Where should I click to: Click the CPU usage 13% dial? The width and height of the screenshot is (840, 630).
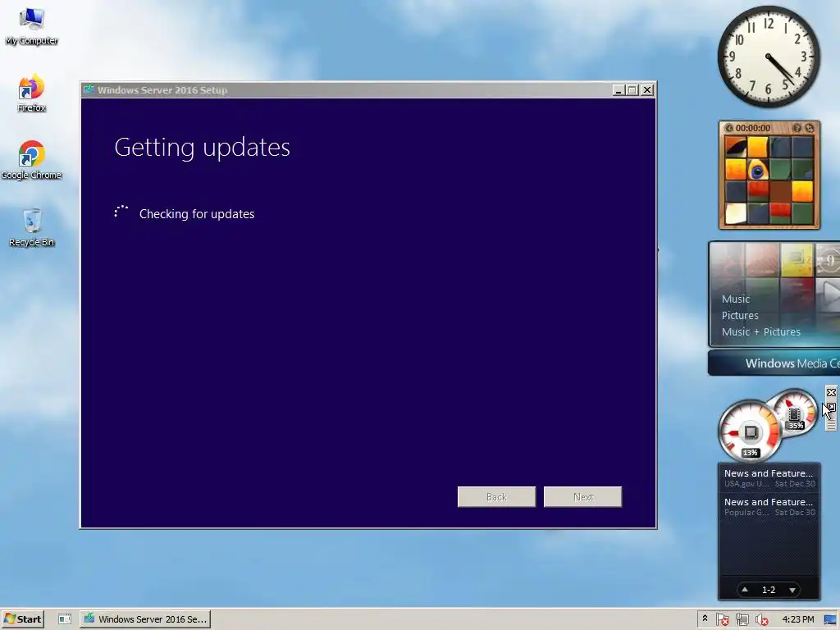click(x=750, y=431)
